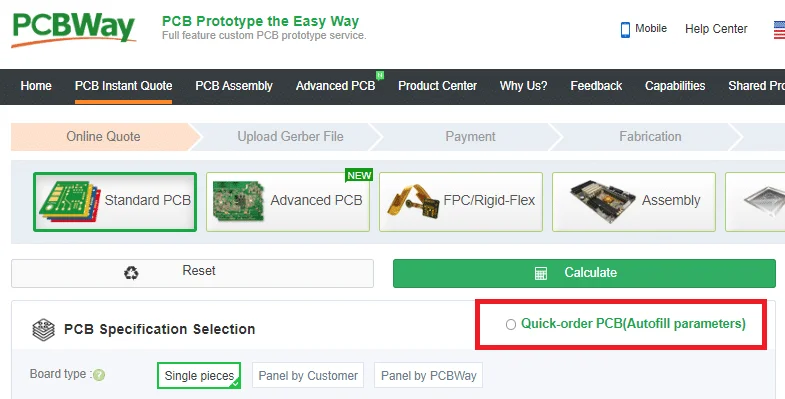The image size is (785, 399).
Task: Choose Panel by PCBWay option
Action: coord(429,375)
